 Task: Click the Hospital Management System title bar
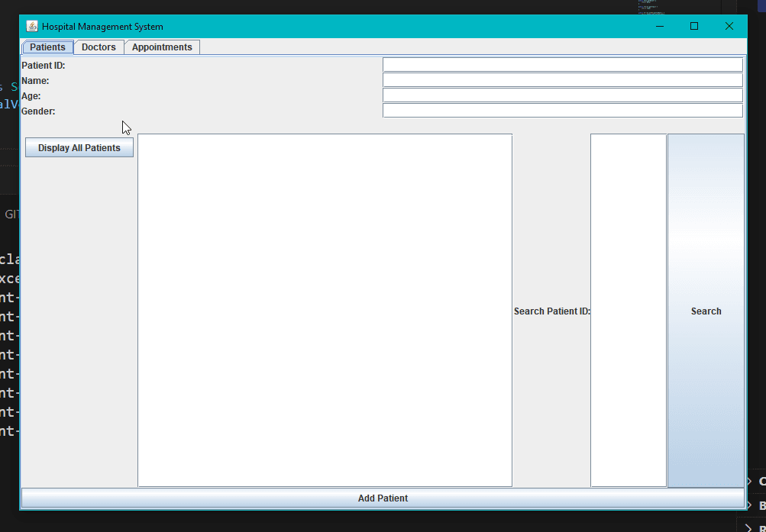click(382, 27)
